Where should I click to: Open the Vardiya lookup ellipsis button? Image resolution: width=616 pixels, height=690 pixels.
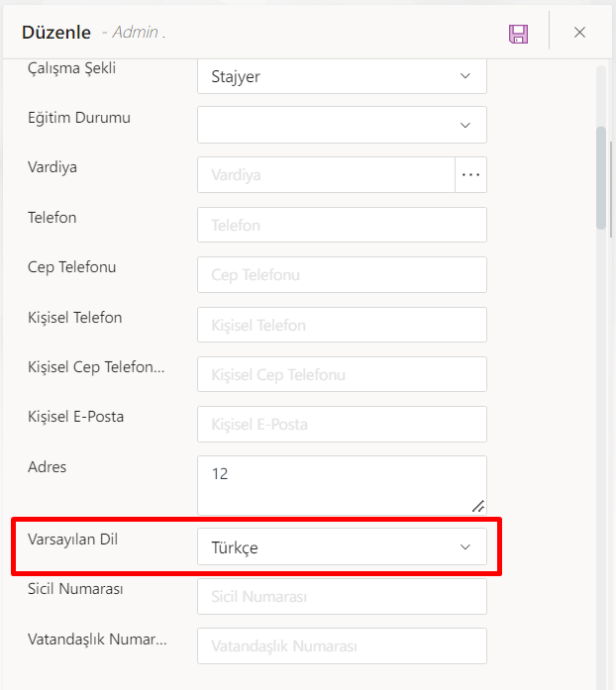tap(470, 175)
